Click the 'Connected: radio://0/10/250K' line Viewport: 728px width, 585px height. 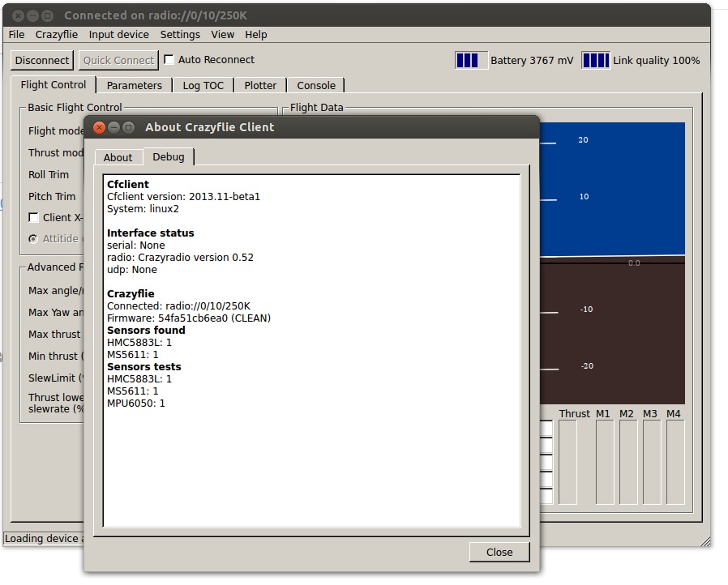pyautogui.click(x=178, y=306)
